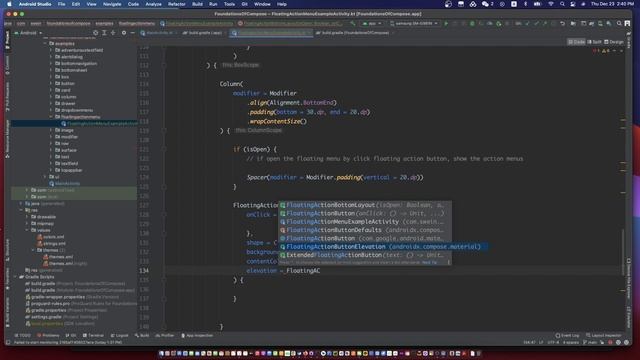Select FloatingActionButtonLayout completion suggestion
The width and height of the screenshot is (640, 360).
point(365,205)
